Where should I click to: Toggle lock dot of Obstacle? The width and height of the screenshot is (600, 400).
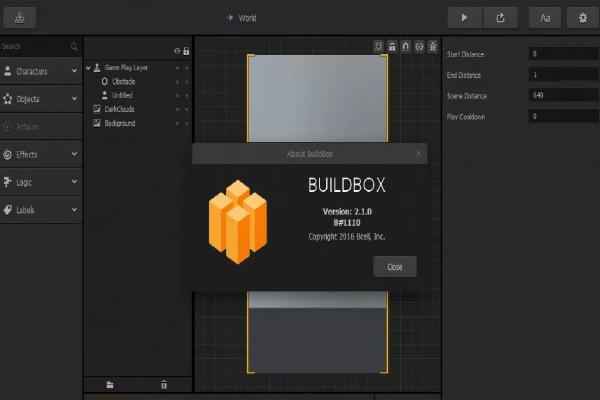pyautogui.click(x=187, y=82)
